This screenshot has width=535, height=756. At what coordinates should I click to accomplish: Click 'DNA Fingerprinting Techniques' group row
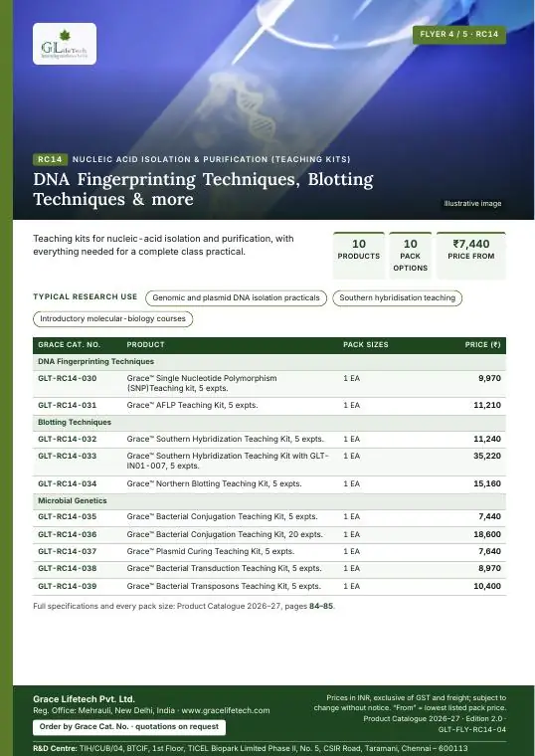269,362
